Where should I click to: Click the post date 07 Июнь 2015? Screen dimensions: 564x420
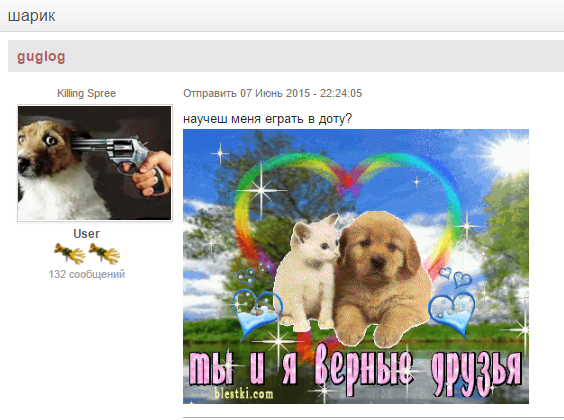click(x=275, y=93)
